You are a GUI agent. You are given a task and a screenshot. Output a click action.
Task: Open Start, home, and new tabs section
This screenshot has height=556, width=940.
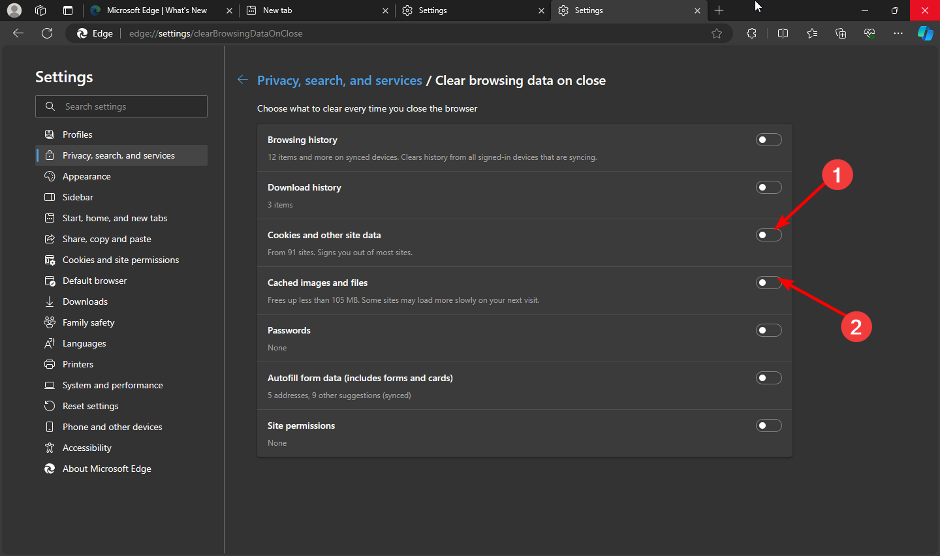122,218
